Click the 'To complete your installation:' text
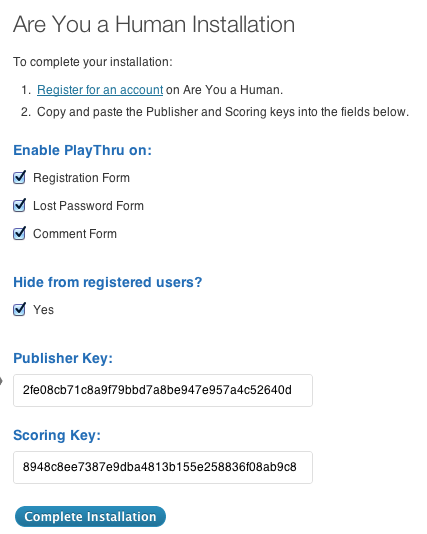 point(93,62)
